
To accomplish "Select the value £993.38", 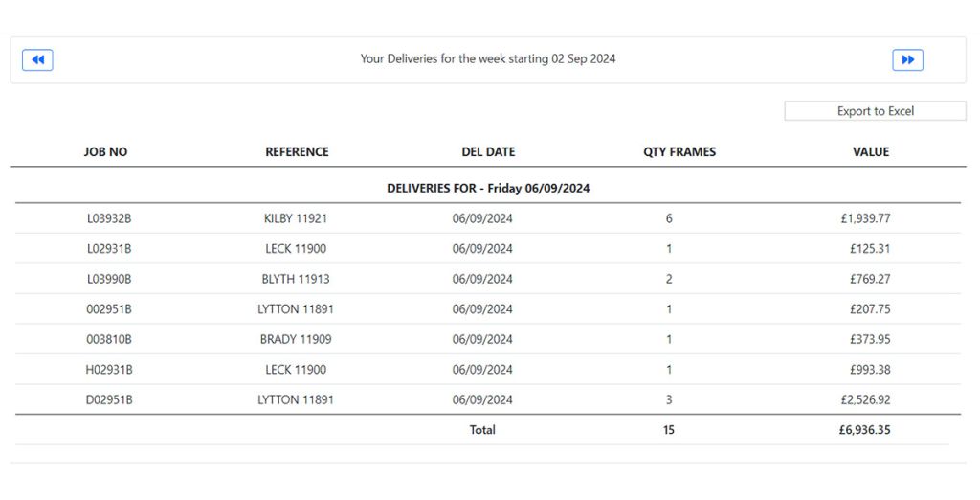I will tap(870, 369).
